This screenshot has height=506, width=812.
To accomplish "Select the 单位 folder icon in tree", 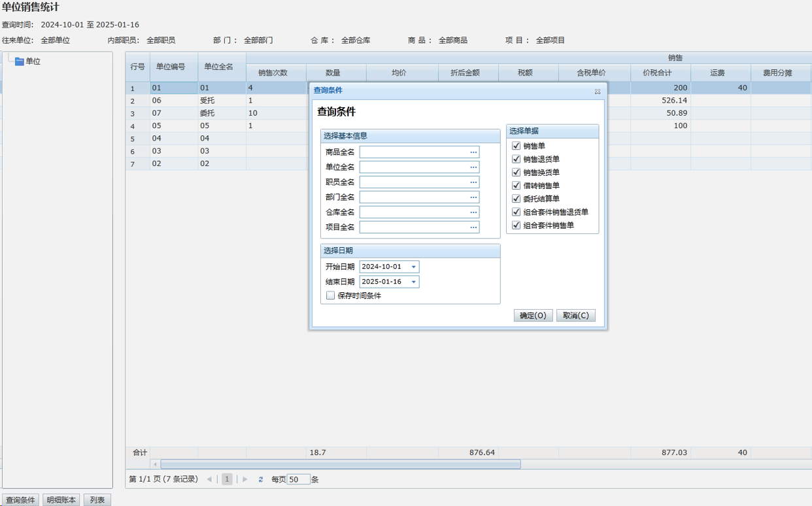I will click(20, 61).
